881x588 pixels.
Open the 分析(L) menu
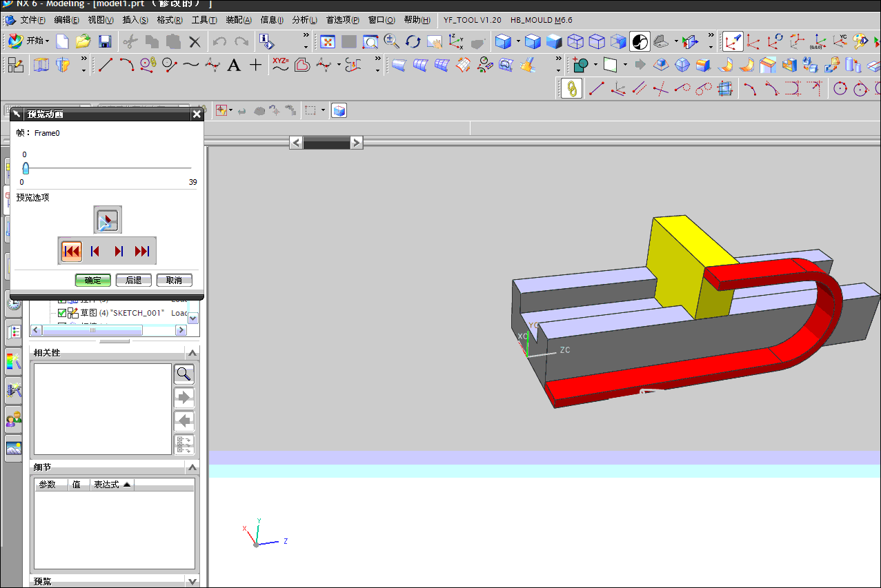coord(305,20)
